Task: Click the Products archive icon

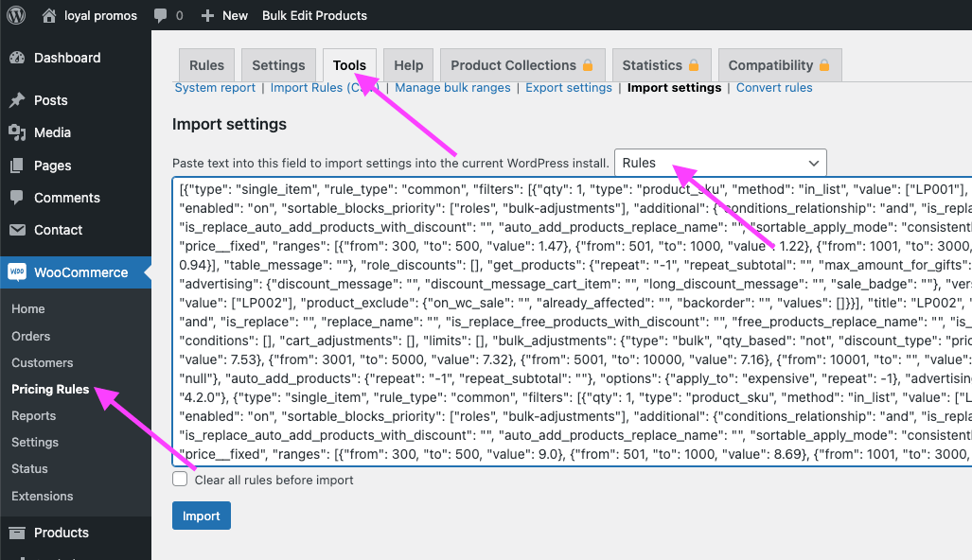Action: click(x=17, y=533)
